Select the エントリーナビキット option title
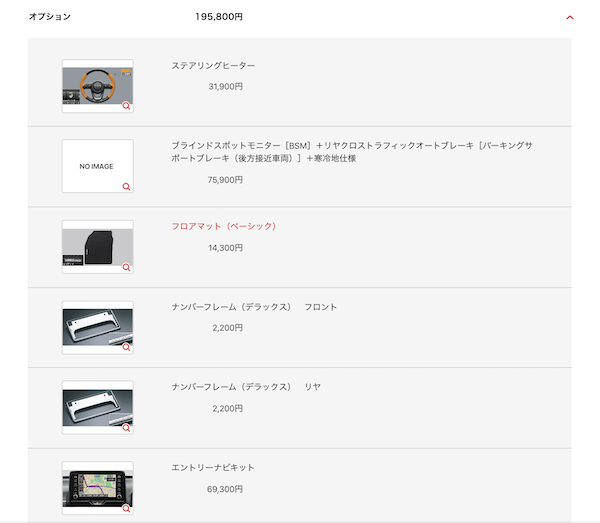This screenshot has height=523, width=600. click(213, 468)
